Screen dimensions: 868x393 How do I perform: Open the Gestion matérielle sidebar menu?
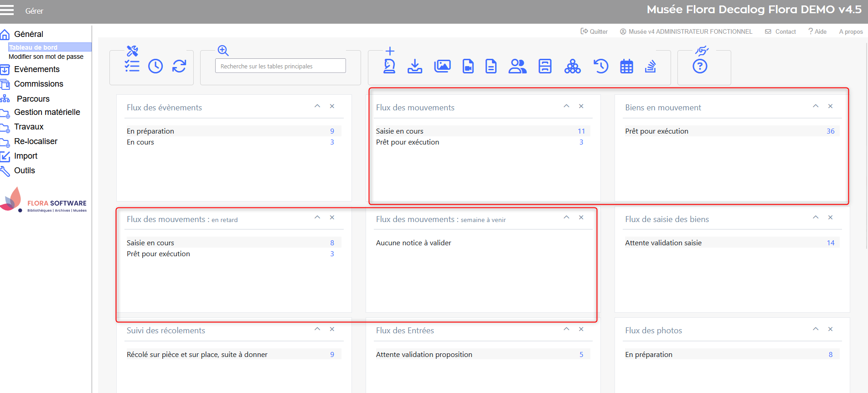pyautogui.click(x=47, y=112)
